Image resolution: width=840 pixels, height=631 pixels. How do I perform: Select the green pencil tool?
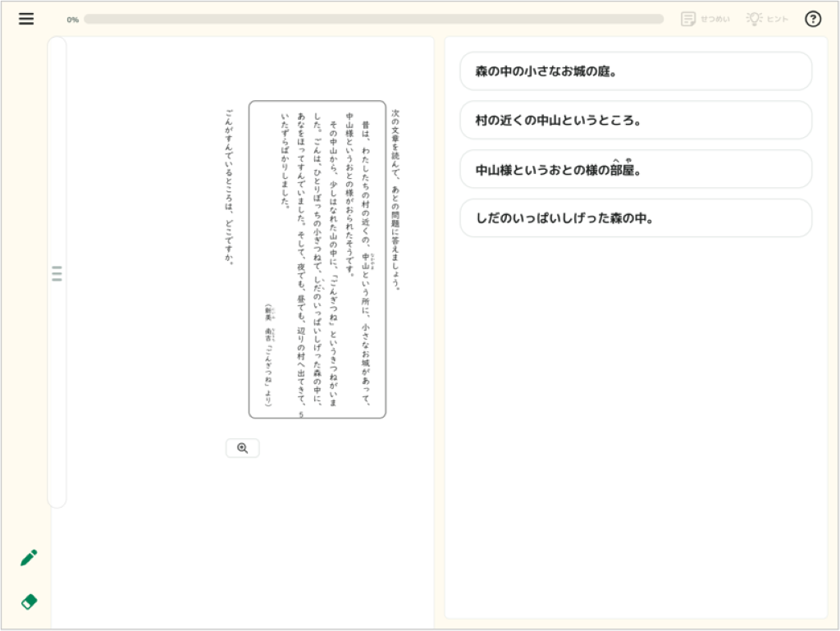click(29, 558)
